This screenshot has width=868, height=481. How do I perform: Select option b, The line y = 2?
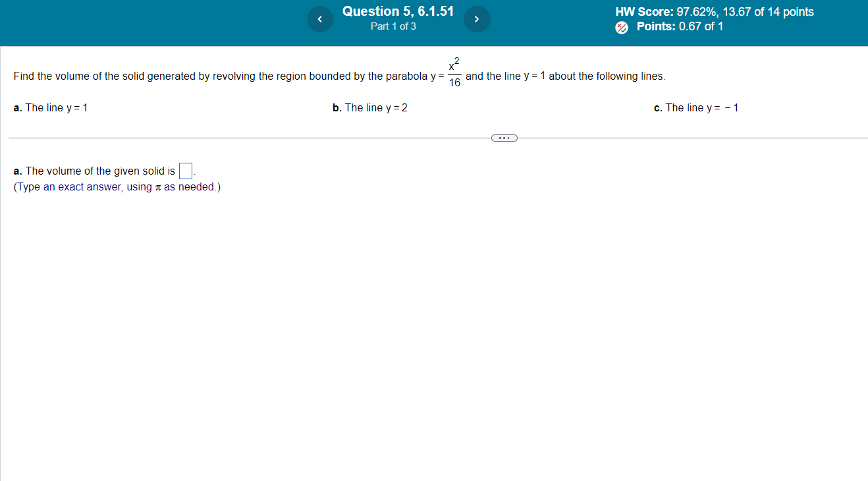(x=369, y=107)
